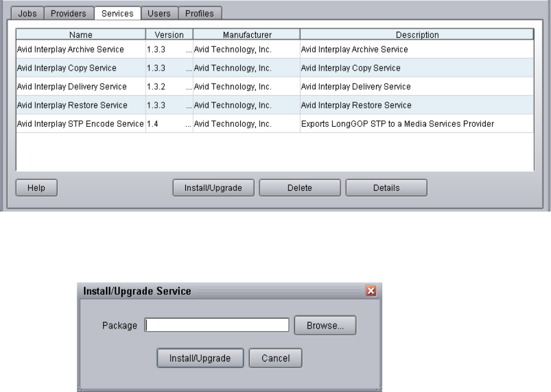
Task: Open the Providers tab
Action: click(68, 13)
